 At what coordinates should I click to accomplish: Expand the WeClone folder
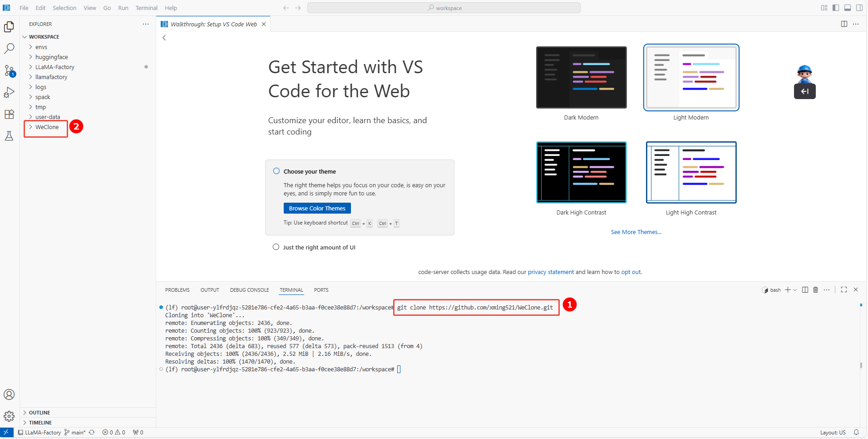tap(47, 127)
